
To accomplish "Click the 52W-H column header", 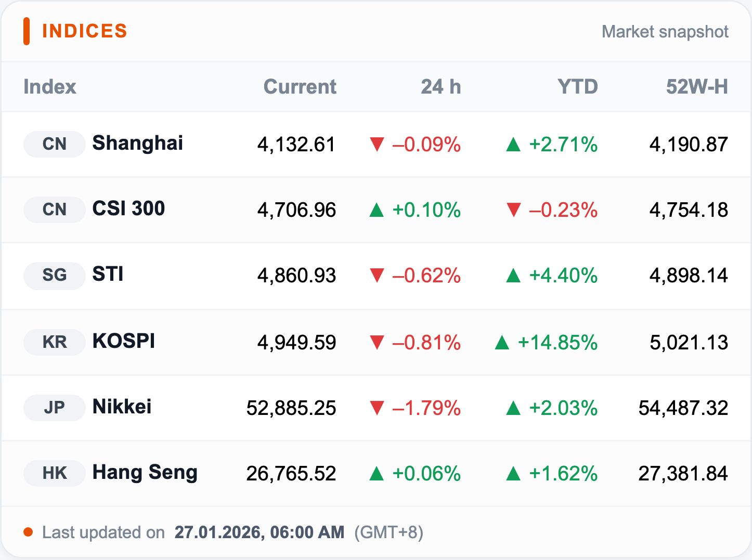I will (696, 87).
